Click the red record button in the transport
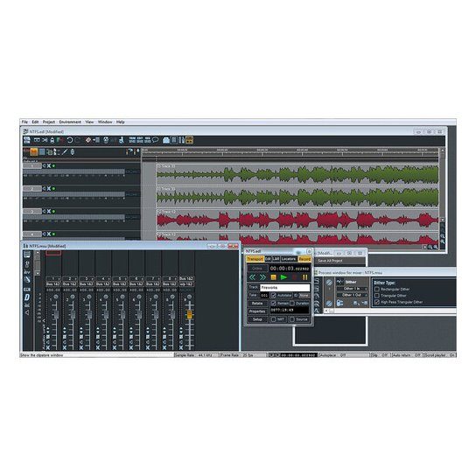Viewport: 476px width, 476px height. pyautogui.click(x=295, y=277)
